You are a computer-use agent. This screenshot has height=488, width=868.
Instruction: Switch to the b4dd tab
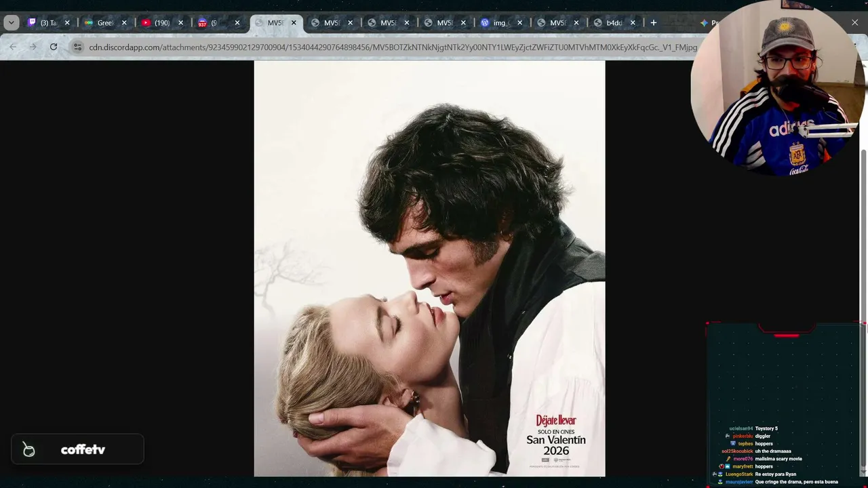pyautogui.click(x=614, y=22)
